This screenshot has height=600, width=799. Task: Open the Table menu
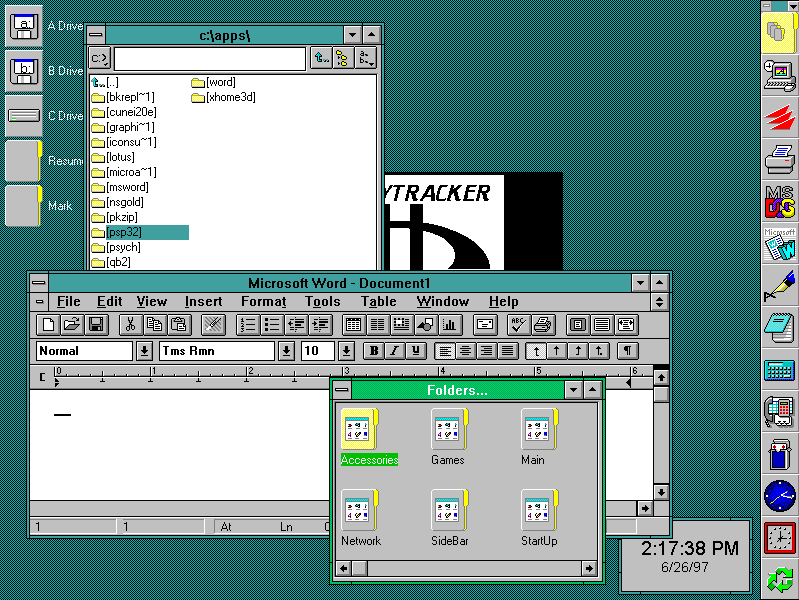tap(378, 301)
